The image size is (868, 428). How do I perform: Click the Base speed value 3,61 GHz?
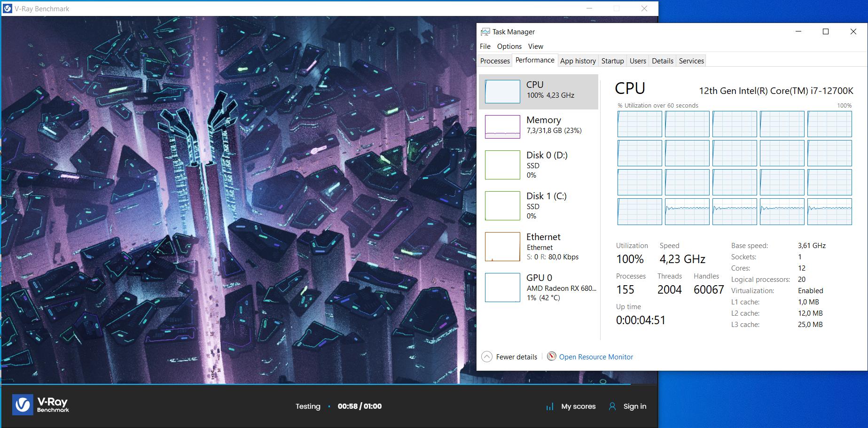tap(812, 246)
